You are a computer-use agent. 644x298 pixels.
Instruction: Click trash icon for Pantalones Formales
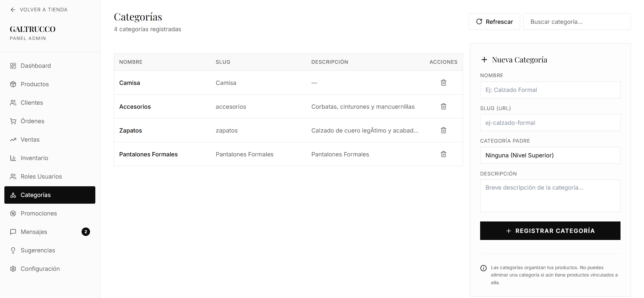(x=443, y=154)
